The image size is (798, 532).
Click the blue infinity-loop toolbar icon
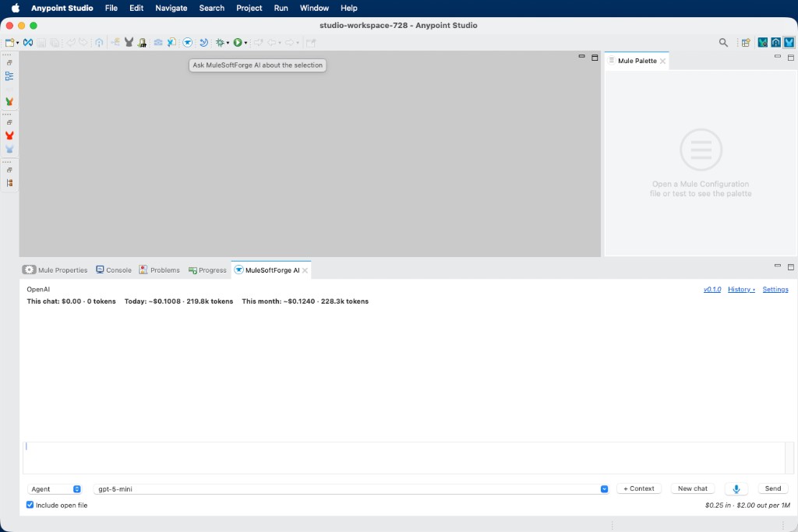click(28, 43)
